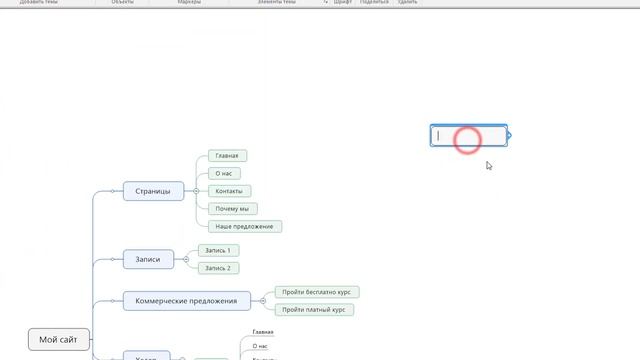Collapse the Страницы branch subtopics

pos(196,191)
